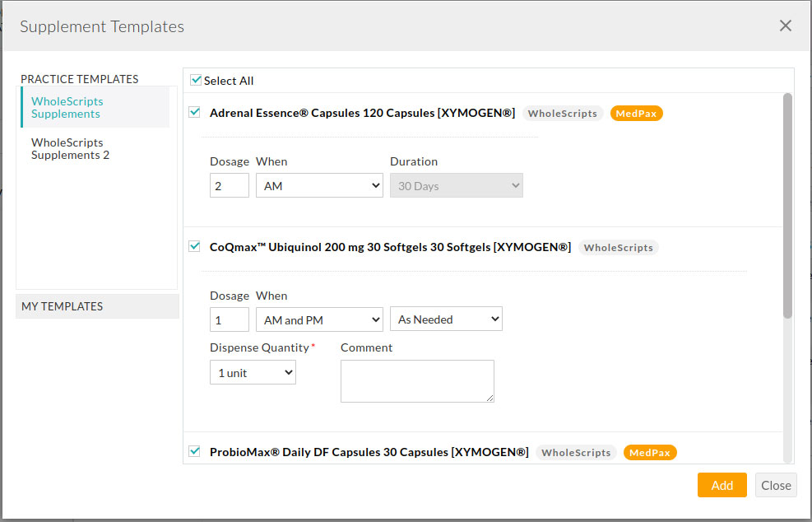Open the When dropdown set to AM
This screenshot has height=522, width=812.
coord(319,184)
